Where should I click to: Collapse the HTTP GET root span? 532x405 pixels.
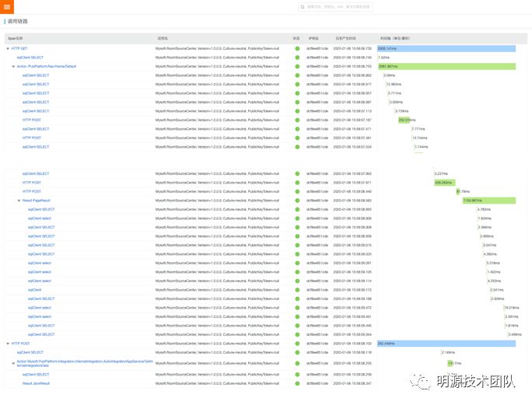(8, 48)
